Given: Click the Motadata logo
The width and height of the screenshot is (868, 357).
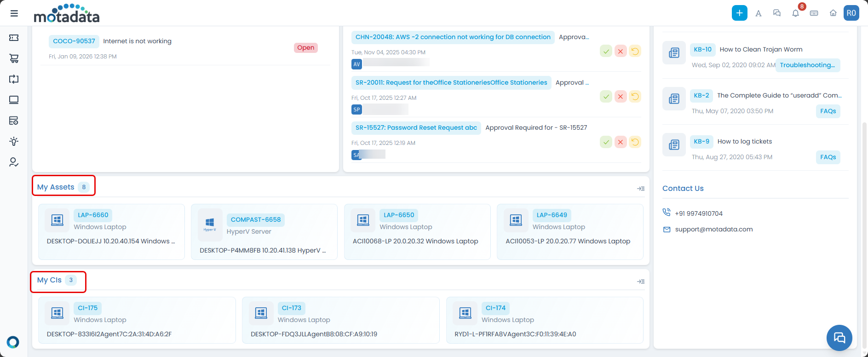Looking at the screenshot, I should pos(67,13).
